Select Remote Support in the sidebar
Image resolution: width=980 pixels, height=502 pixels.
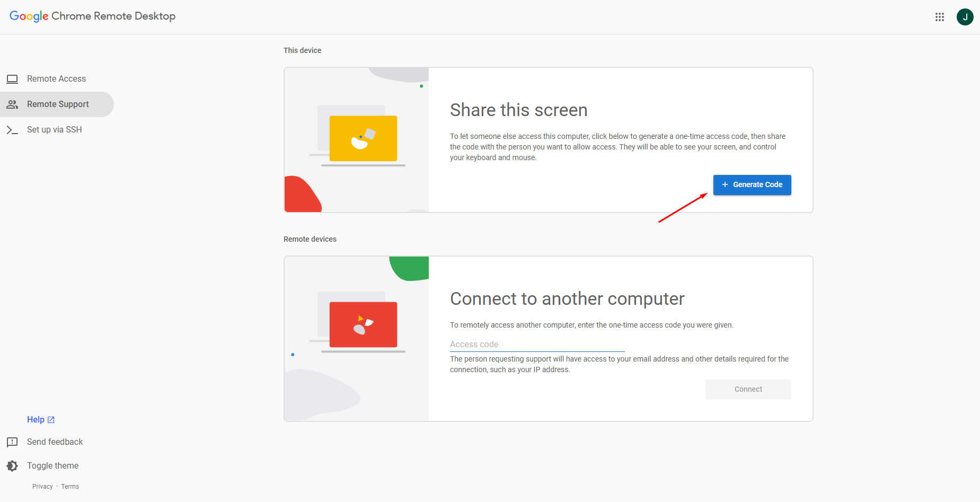[58, 104]
